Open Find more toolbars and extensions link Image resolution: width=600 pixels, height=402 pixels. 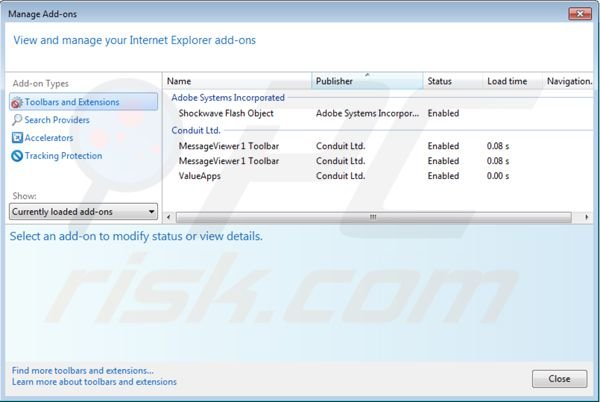pyautogui.click(x=83, y=371)
